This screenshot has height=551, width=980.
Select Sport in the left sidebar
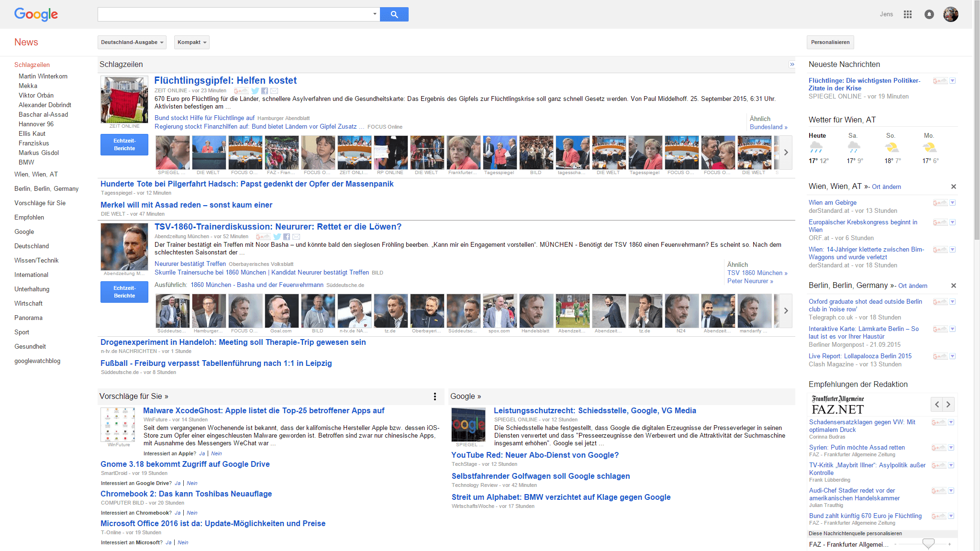click(22, 332)
